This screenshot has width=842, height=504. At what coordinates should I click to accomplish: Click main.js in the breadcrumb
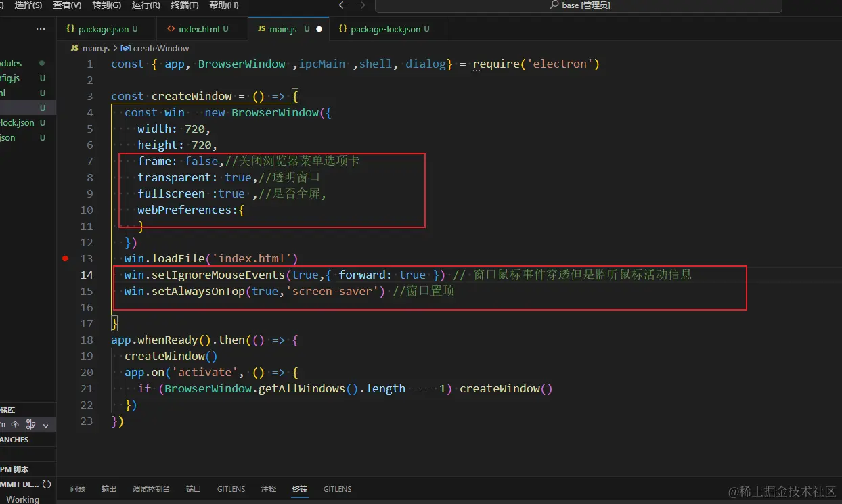95,49
